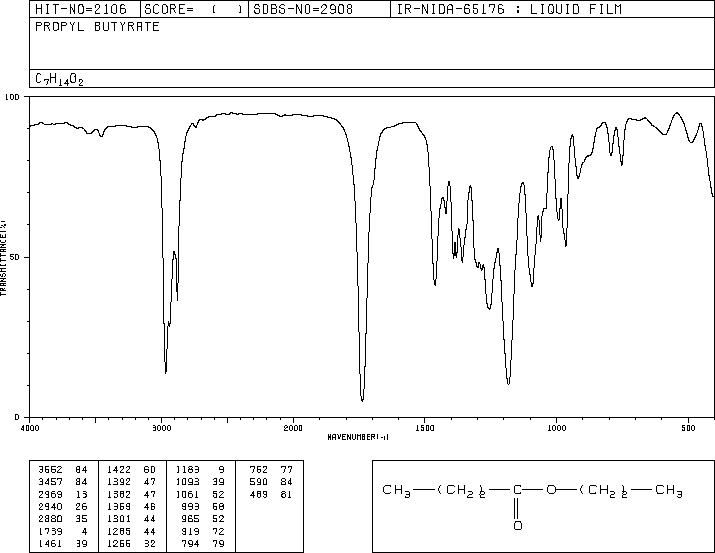Select the 1266 peak table entry
Viewport: 715px width, 553px height.
pyautogui.click(x=131, y=543)
